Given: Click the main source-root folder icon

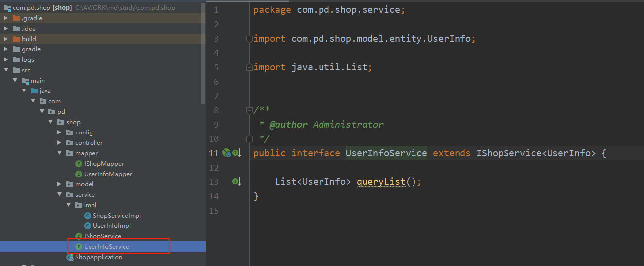Looking at the screenshot, I should (25, 80).
